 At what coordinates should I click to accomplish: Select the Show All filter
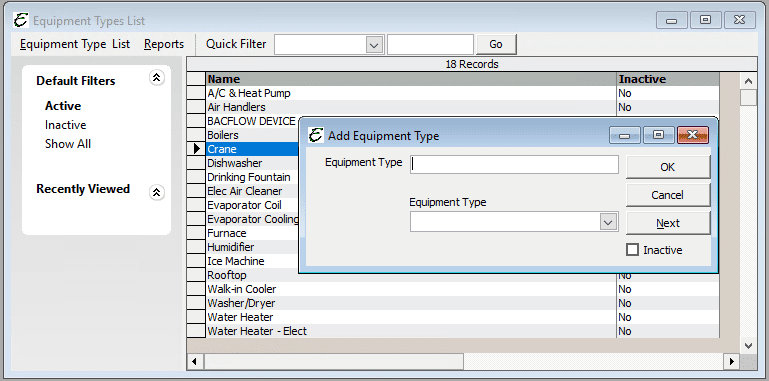click(x=68, y=144)
